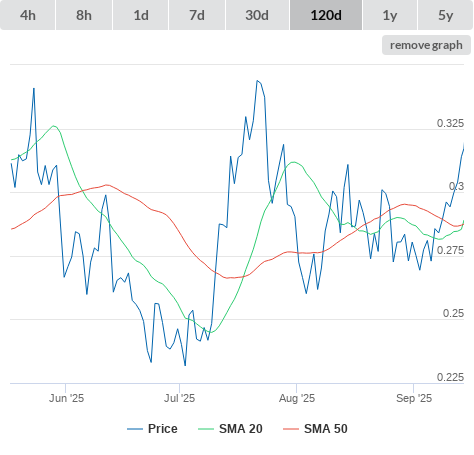The height and width of the screenshot is (455, 474).
Task: Switch chart to 7d range
Action: point(197,15)
